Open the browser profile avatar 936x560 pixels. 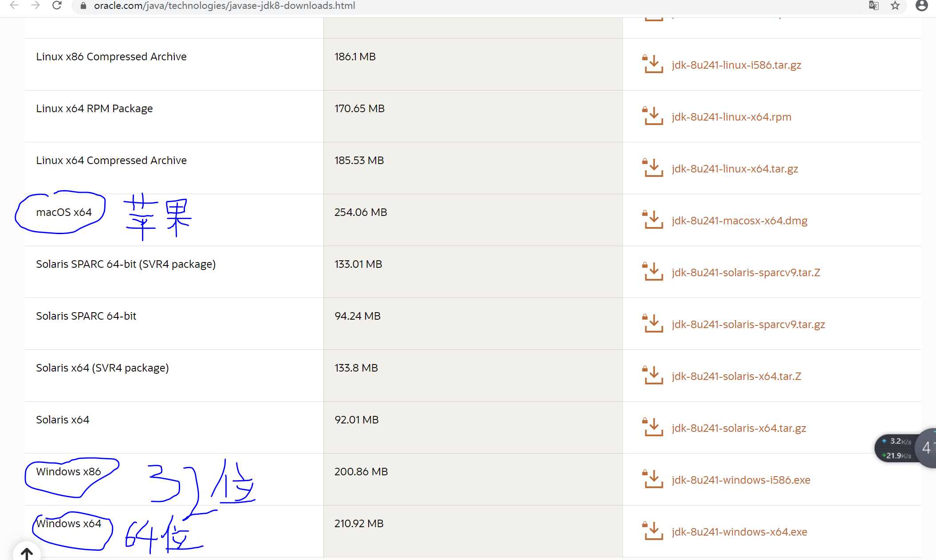(x=922, y=6)
